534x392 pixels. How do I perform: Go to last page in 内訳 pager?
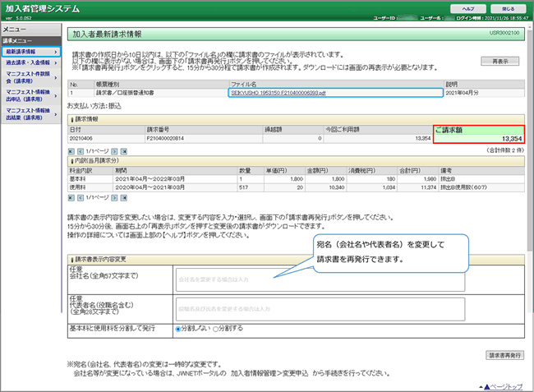click(123, 198)
